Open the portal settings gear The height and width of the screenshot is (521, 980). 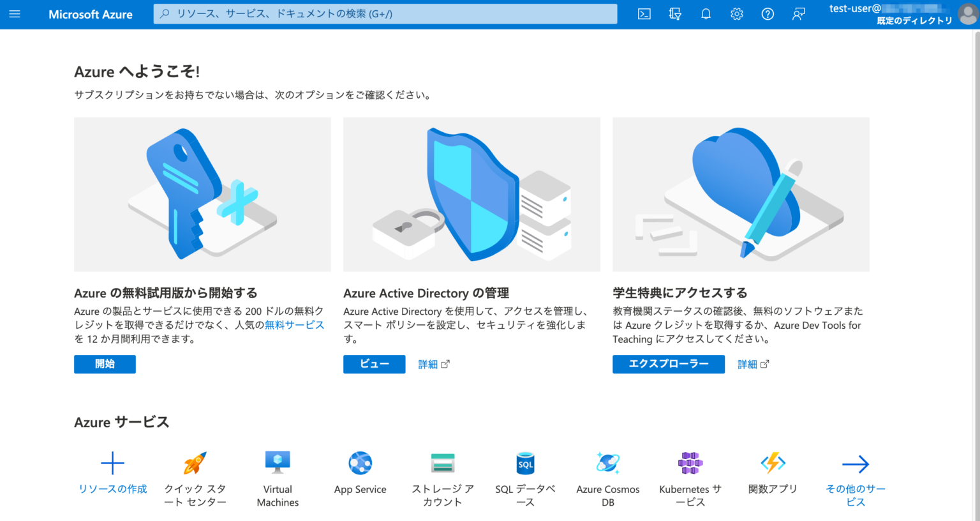click(736, 13)
